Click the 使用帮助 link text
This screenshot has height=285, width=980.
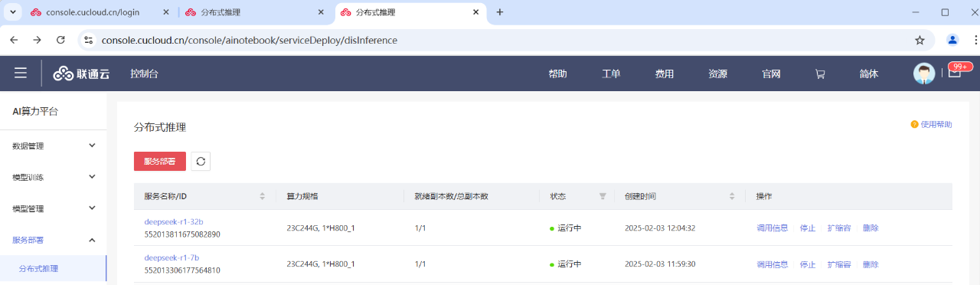click(x=936, y=124)
